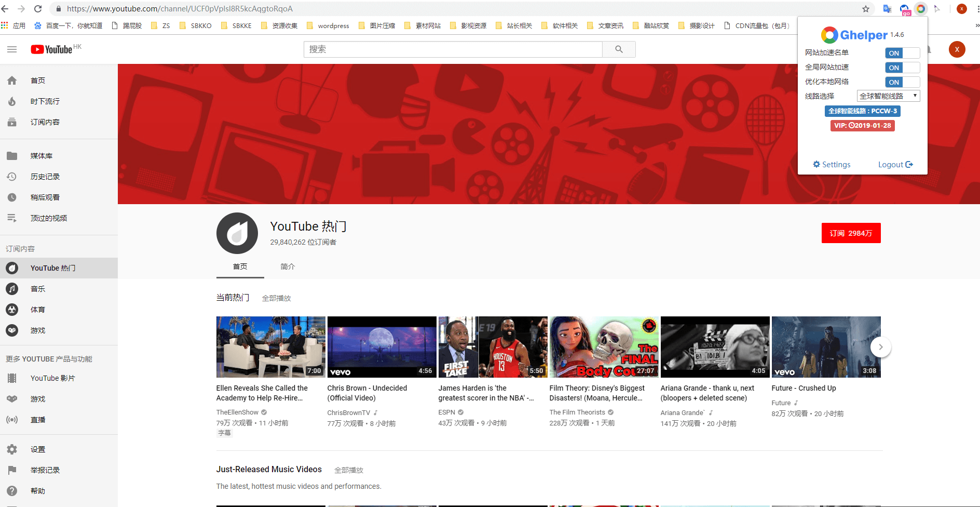This screenshot has height=507, width=980.
Task: Open Gaming (游戏) under subscriptions list
Action: click(x=59, y=330)
